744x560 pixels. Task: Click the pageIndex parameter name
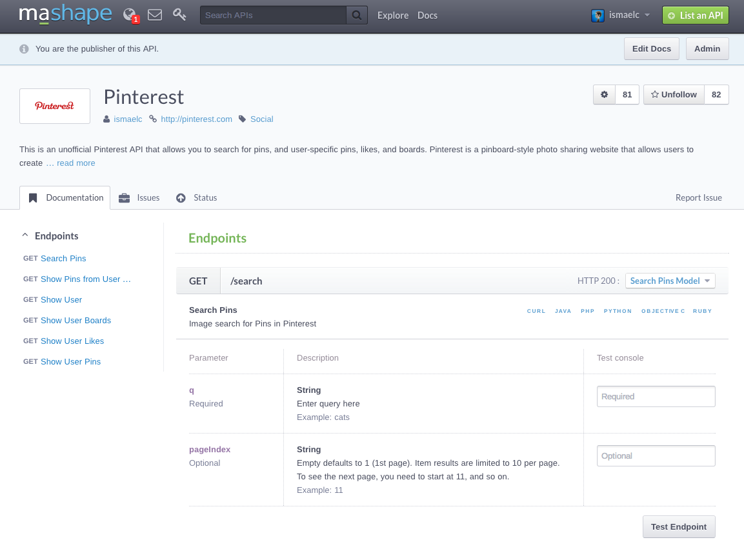pos(210,450)
